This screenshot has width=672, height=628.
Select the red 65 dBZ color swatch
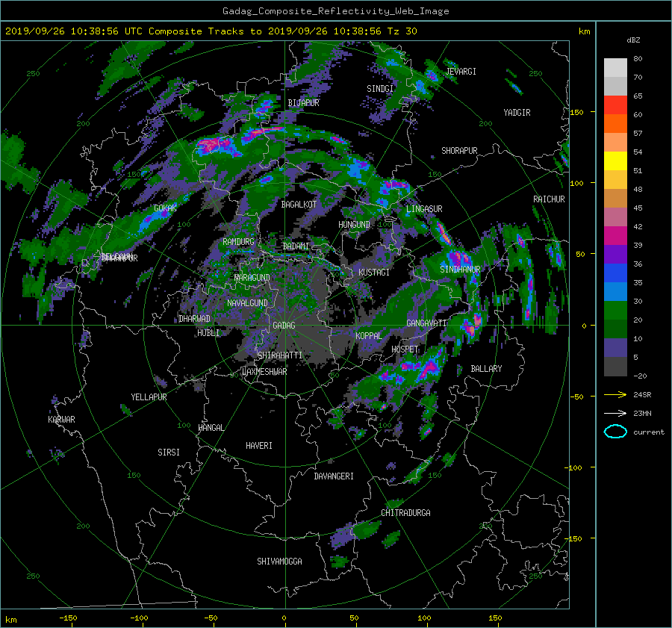(x=615, y=105)
